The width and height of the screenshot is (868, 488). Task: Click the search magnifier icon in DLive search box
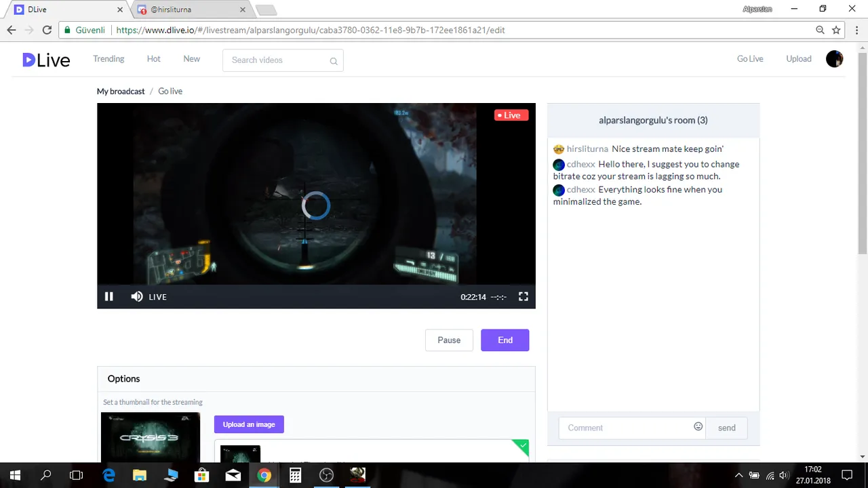pos(334,61)
